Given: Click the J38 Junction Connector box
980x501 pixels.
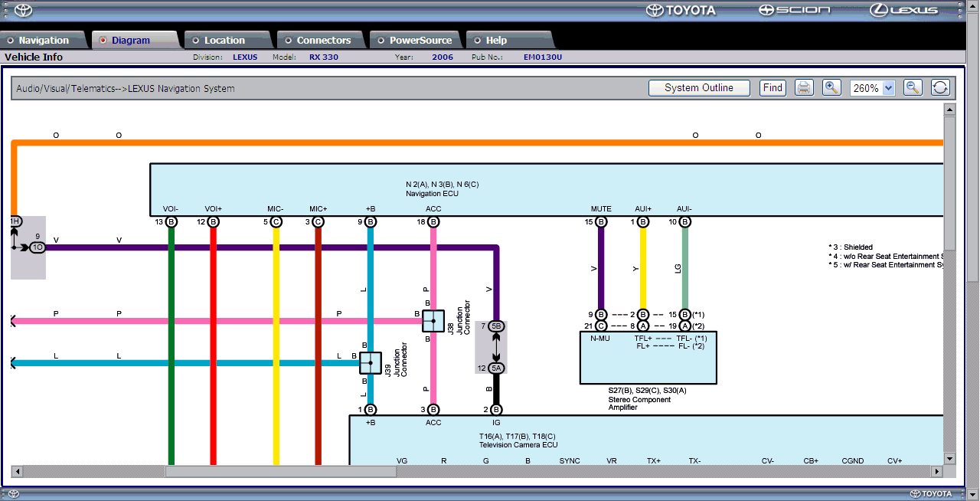Looking at the screenshot, I should (433, 321).
